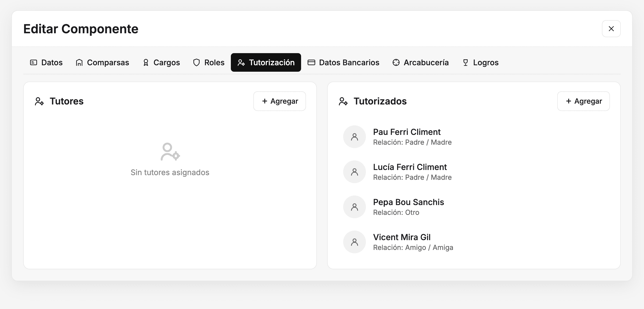View the Logros tab
The width and height of the screenshot is (644, 309).
click(x=480, y=62)
